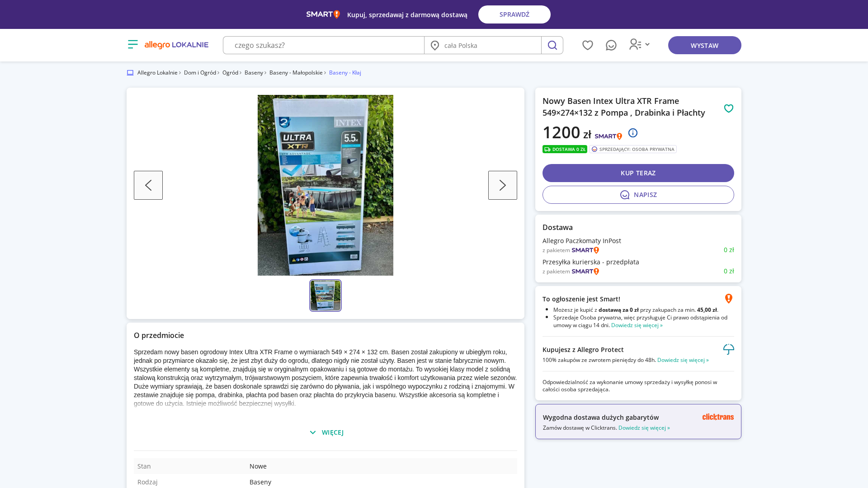Open the hamburger category menu

(x=132, y=44)
